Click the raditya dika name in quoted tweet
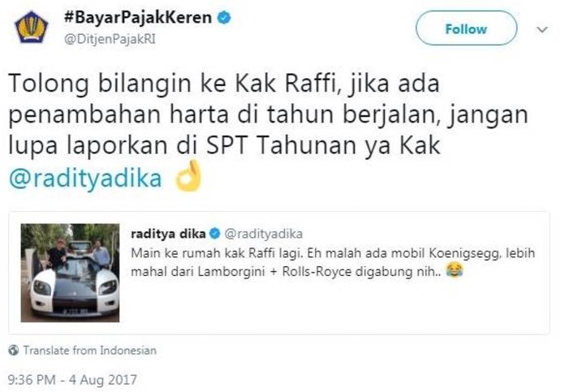565x392 pixels. pos(168,234)
